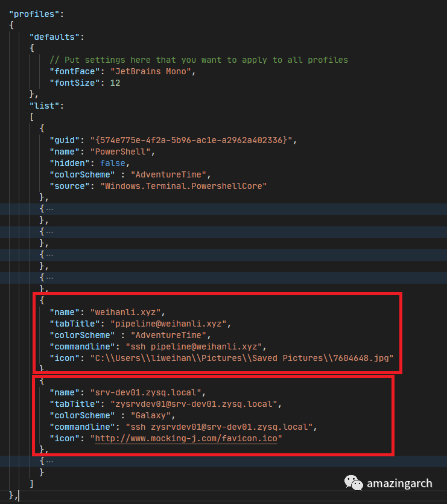Viewport: 447px width, 504px height.
Task: Expand the fourth folded block above weihanli.xyz profile
Action: click(x=49, y=278)
